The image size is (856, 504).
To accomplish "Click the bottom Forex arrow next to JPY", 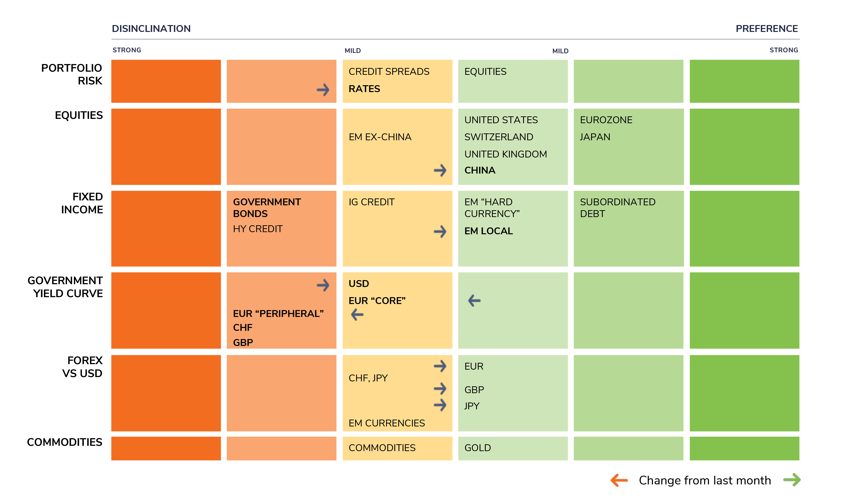I will (440, 405).
